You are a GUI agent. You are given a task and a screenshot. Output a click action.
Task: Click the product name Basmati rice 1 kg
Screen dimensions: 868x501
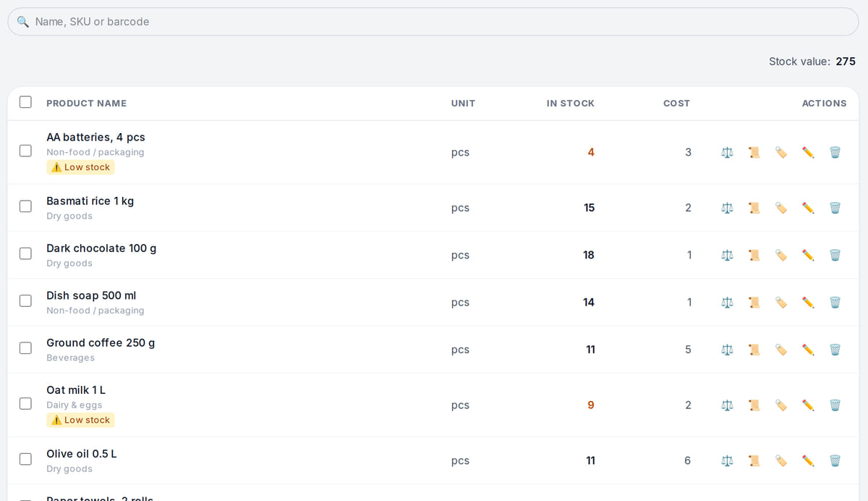pyautogui.click(x=90, y=201)
